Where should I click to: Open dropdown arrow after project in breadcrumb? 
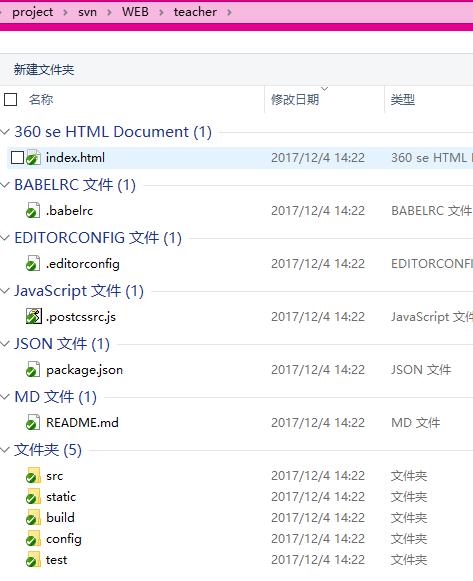(65, 12)
